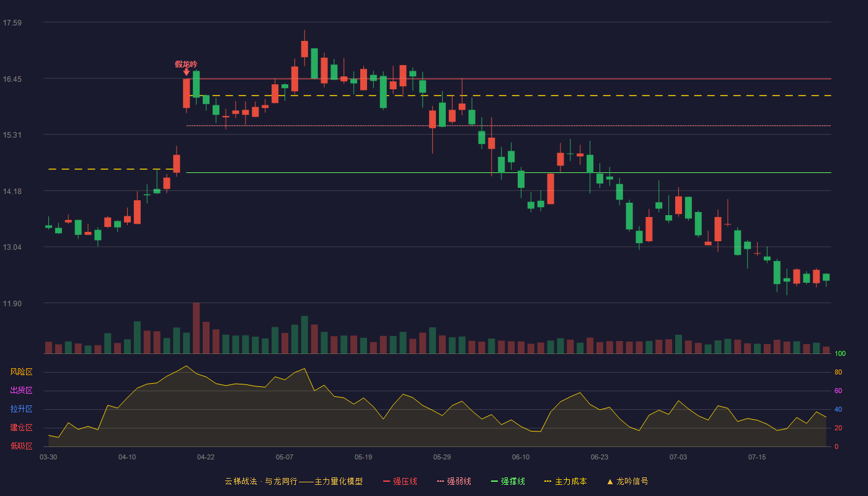Click the 低吸区 zone label
Image resolution: width=868 pixels, height=496 pixels.
tap(21, 446)
